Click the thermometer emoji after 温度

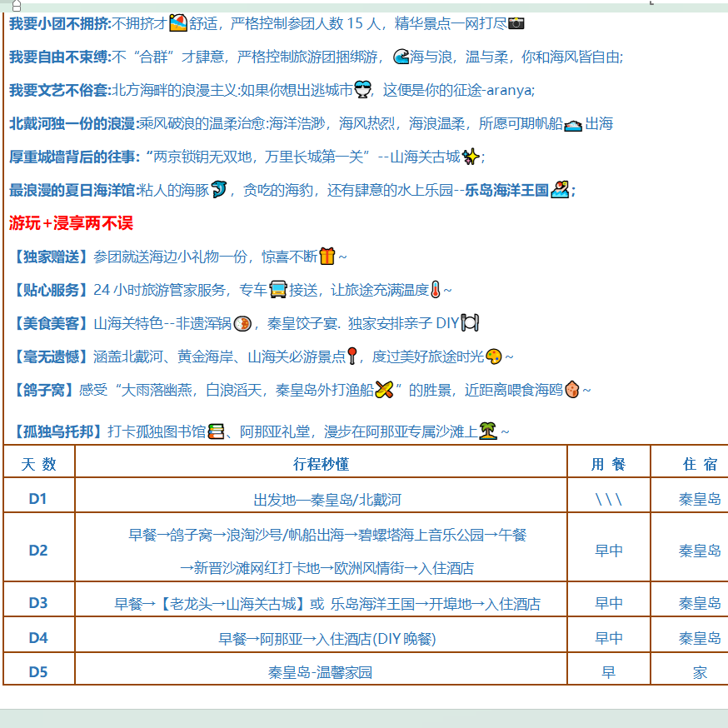click(x=436, y=290)
